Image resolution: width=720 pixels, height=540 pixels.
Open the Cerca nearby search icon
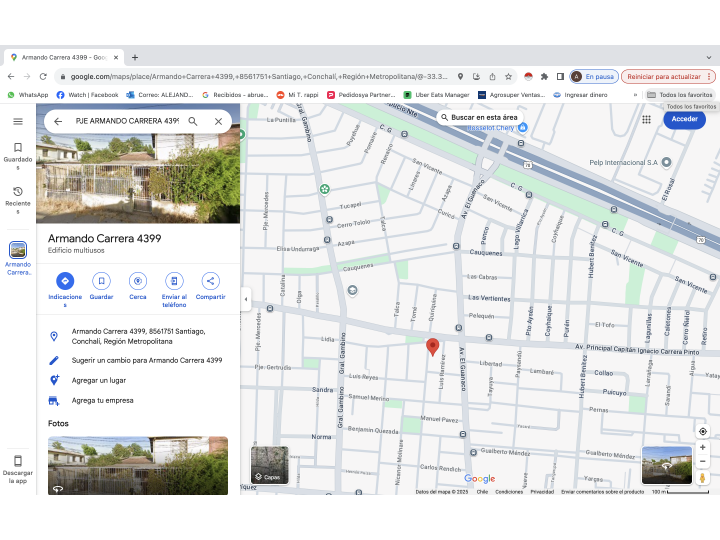click(x=138, y=281)
